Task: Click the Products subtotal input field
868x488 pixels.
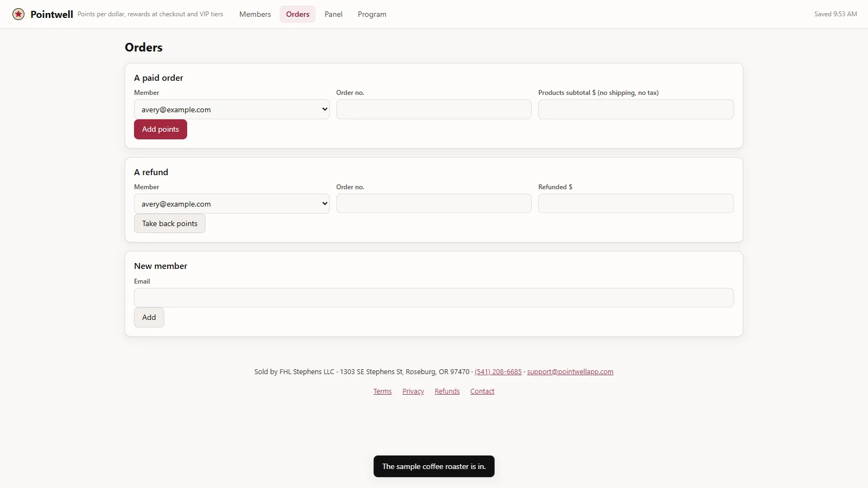Action: (636, 109)
